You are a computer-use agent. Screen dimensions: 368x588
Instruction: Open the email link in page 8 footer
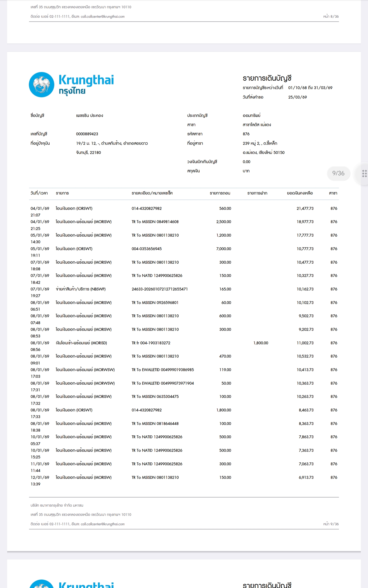102,17
